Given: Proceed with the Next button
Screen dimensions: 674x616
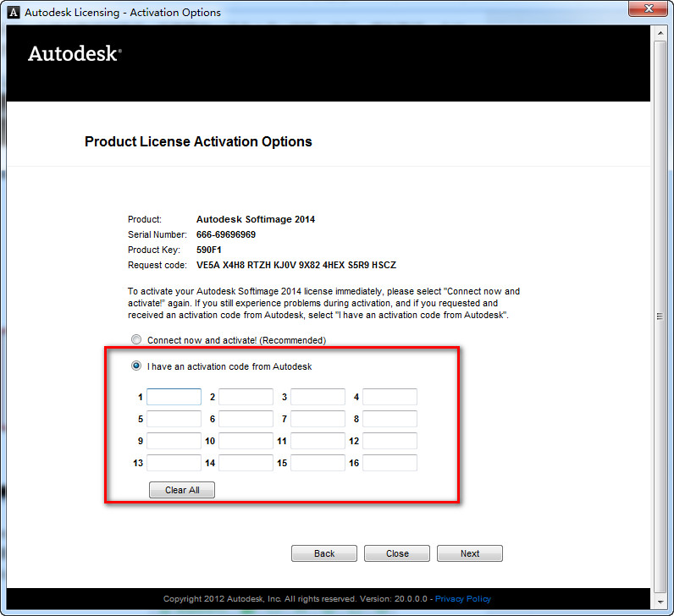Looking at the screenshot, I should (x=470, y=553).
